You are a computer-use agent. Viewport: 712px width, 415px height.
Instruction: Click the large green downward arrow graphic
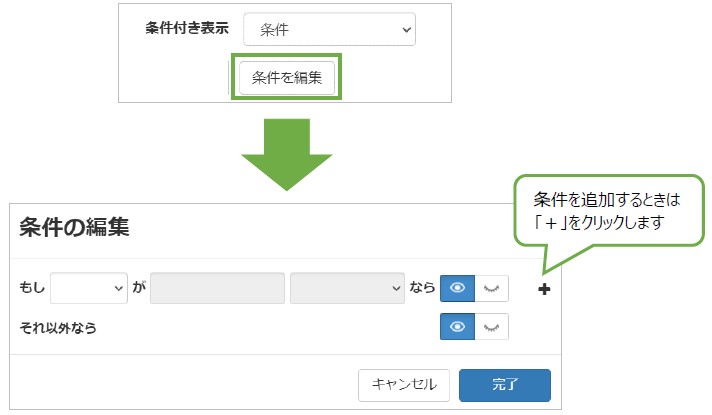(x=287, y=154)
